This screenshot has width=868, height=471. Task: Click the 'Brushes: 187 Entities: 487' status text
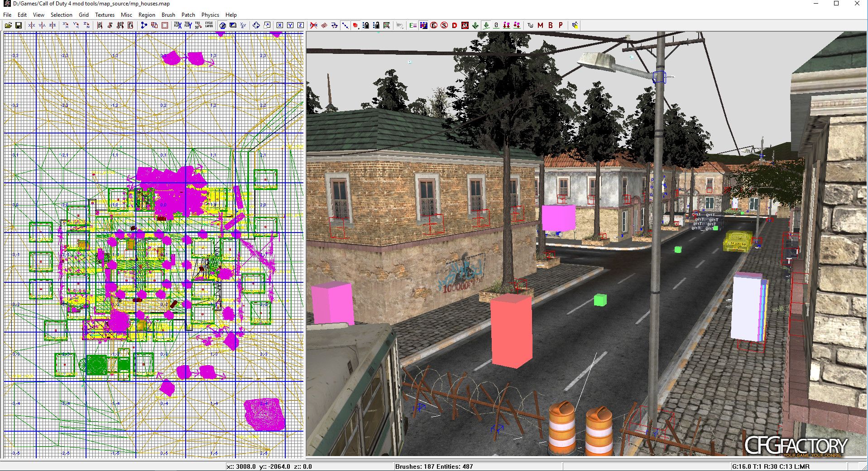pos(434,466)
